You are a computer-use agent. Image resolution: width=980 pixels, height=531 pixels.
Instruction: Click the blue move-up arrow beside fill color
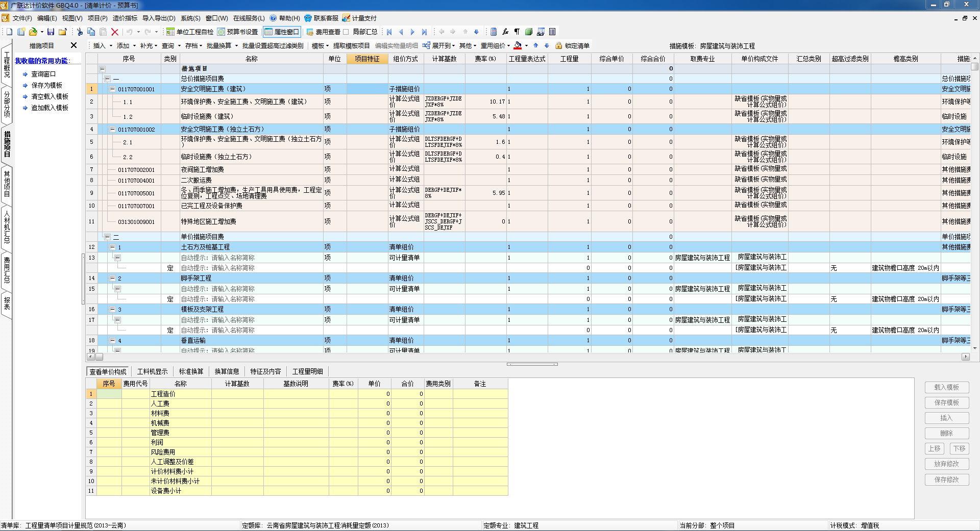point(536,45)
